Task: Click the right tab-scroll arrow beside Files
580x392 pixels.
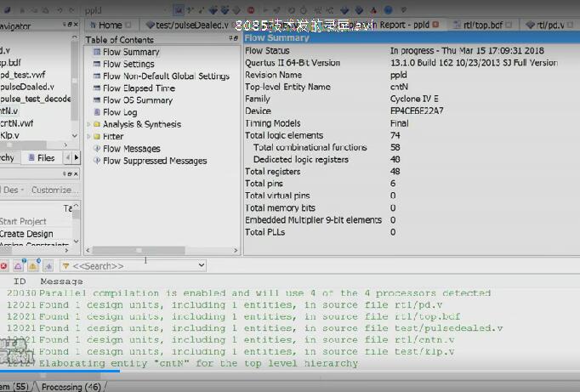Action: [x=77, y=158]
